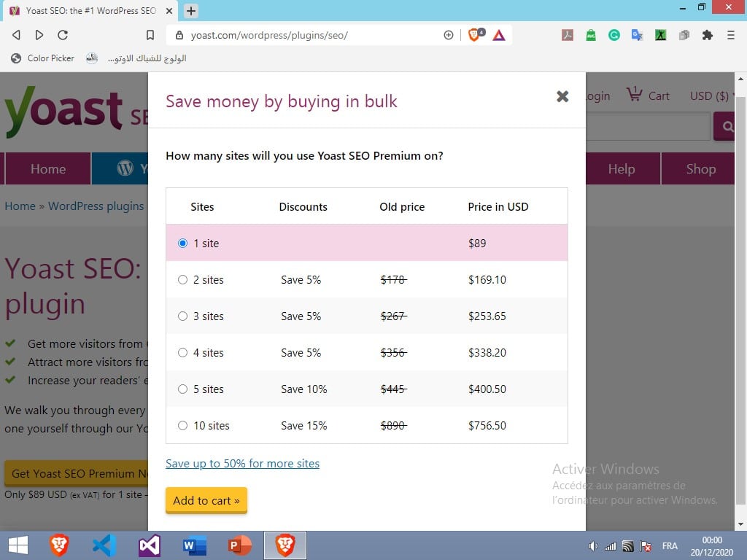Screen dimensions: 747x560
Task: Open the shopping cart icon
Action: tap(634, 96)
